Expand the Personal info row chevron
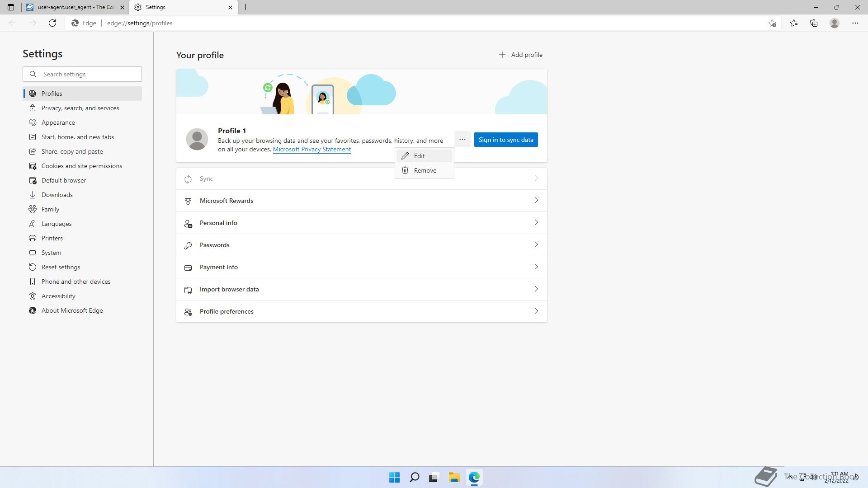 pyautogui.click(x=536, y=222)
